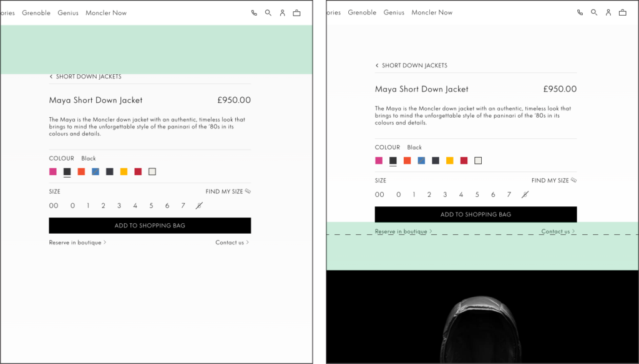Pick the blue colour swatch, left page

[x=95, y=171]
